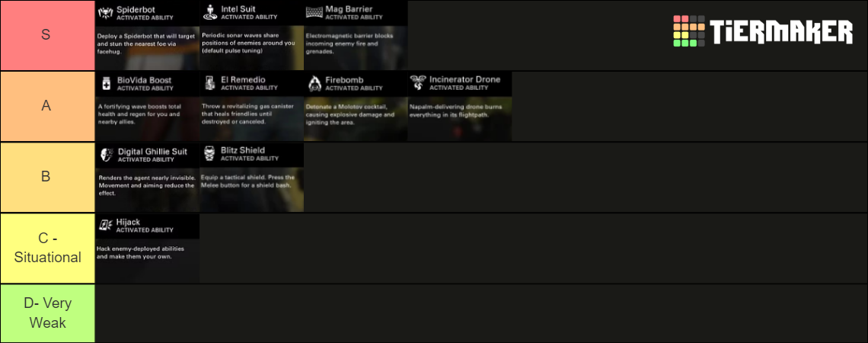
Task: Click the Hijack ability icon
Action: 106,226
